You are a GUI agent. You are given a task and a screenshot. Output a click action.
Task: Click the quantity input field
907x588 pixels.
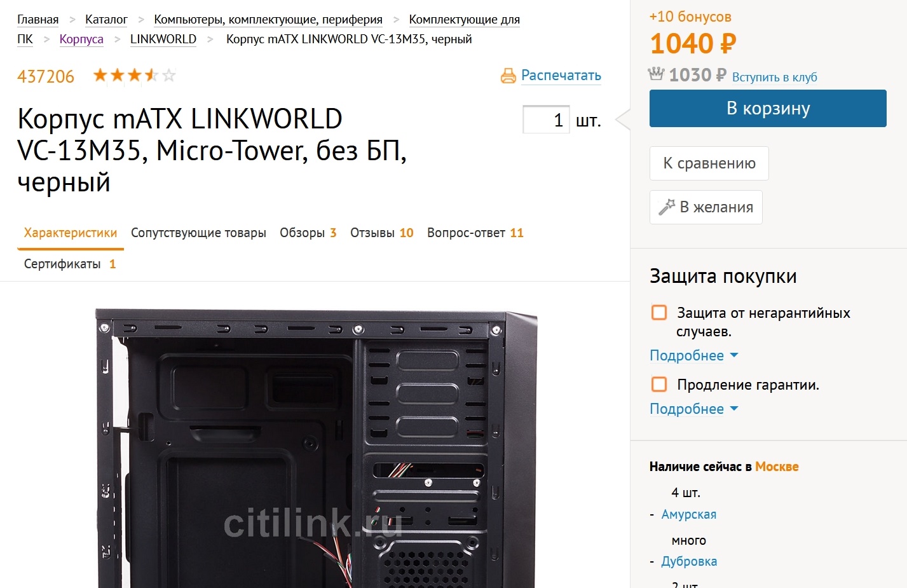coord(546,120)
